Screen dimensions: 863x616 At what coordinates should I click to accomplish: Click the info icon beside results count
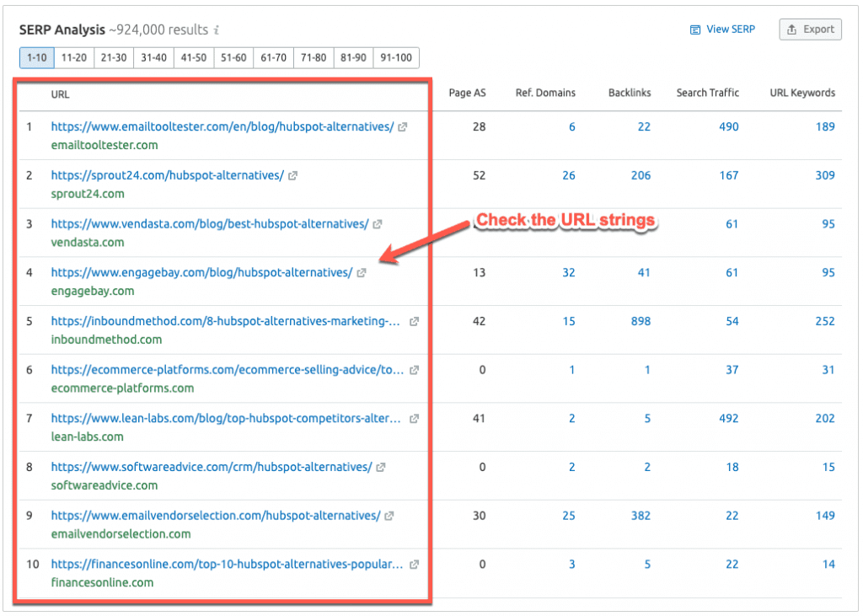click(217, 30)
